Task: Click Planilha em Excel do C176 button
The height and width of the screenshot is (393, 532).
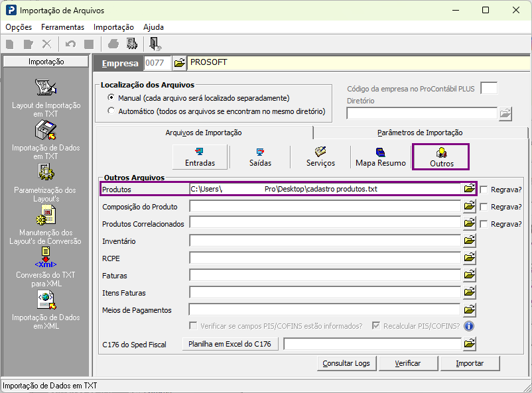Action: (x=230, y=344)
